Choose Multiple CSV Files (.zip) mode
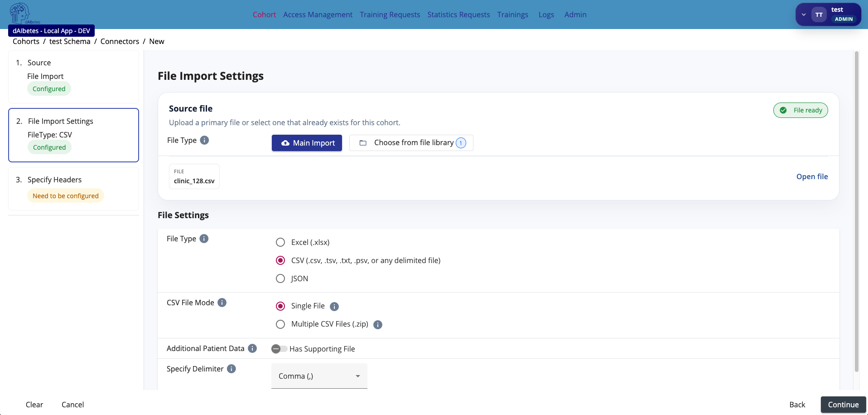Viewport: 868px width, 415px height. click(280, 324)
